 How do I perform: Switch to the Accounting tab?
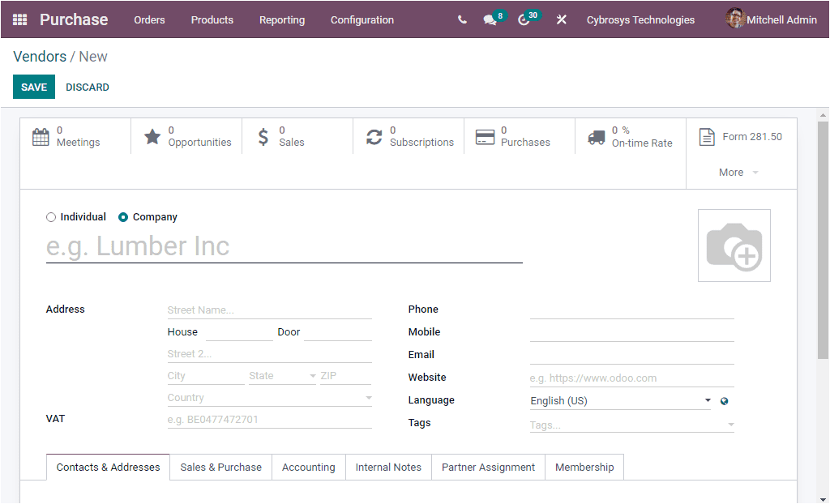[x=308, y=467]
